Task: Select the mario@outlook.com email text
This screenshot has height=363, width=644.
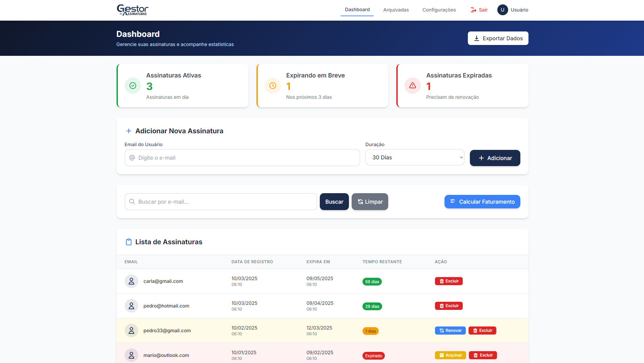Action: pyautogui.click(x=166, y=355)
